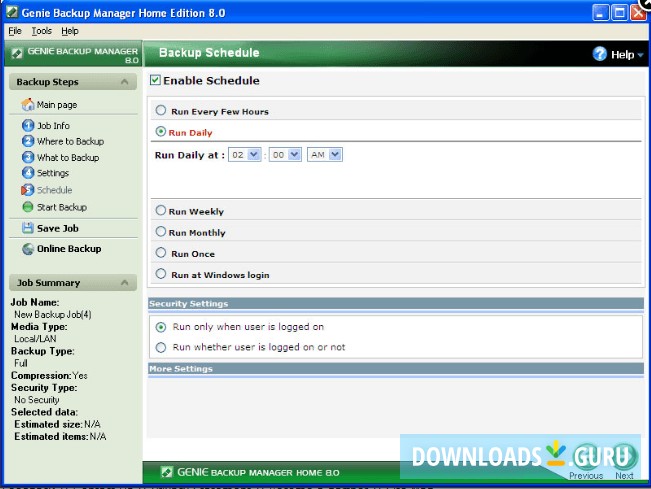
Task: Collapse the Backup Steps panel
Action: point(124,82)
